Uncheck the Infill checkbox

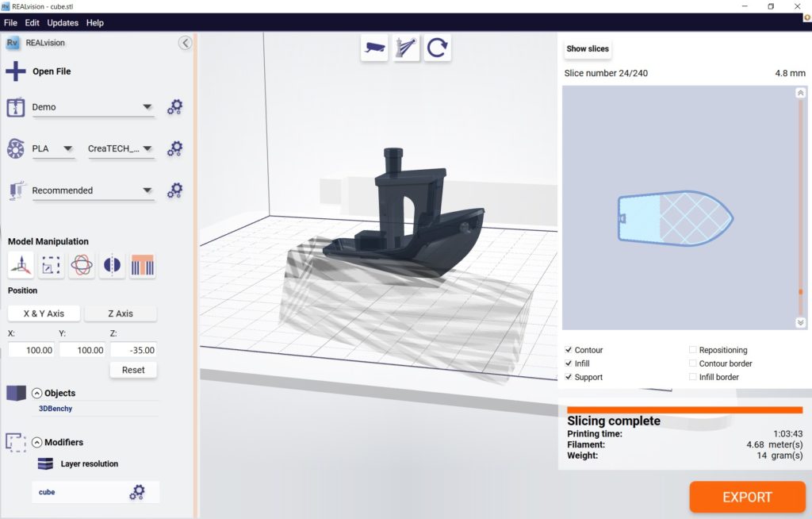tap(569, 363)
